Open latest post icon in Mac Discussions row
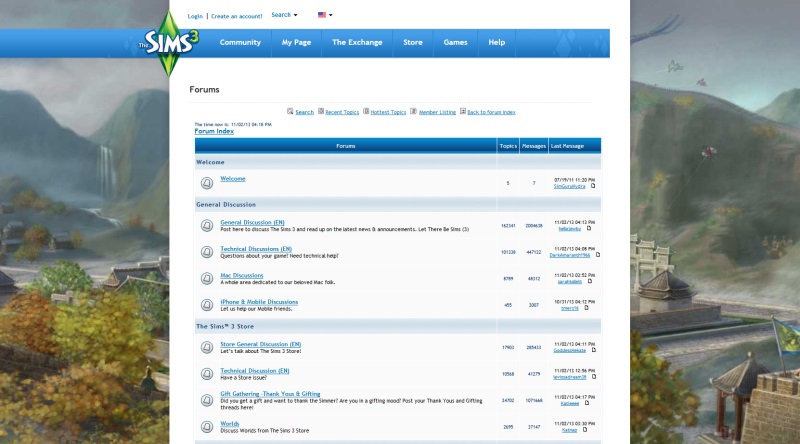 [590, 281]
